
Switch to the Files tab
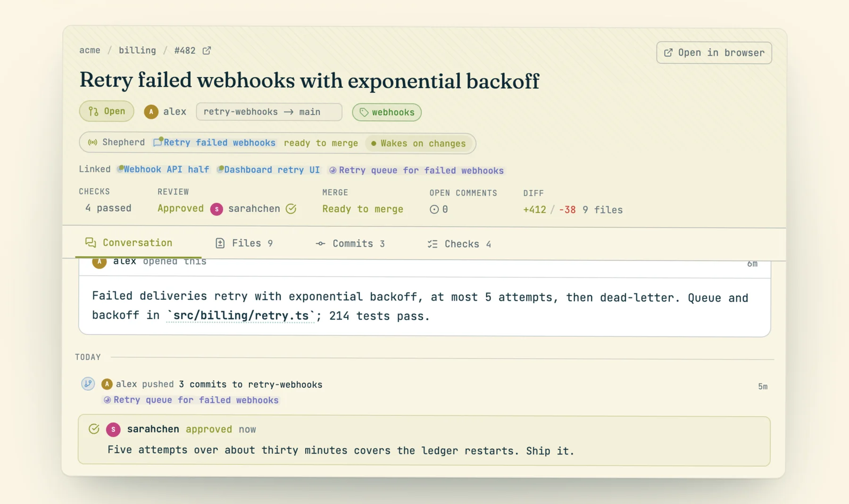(x=244, y=243)
